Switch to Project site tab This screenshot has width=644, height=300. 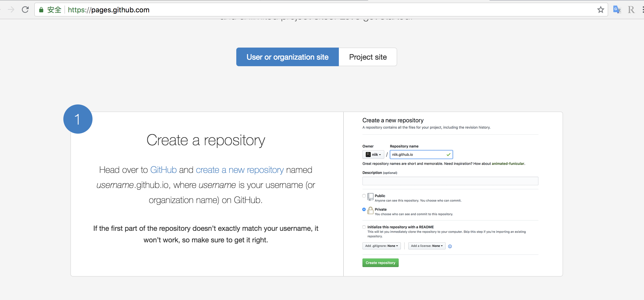coord(368,57)
